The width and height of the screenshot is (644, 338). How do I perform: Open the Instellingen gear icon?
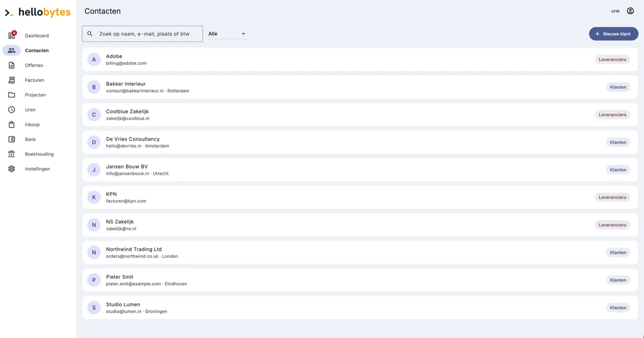(x=11, y=169)
